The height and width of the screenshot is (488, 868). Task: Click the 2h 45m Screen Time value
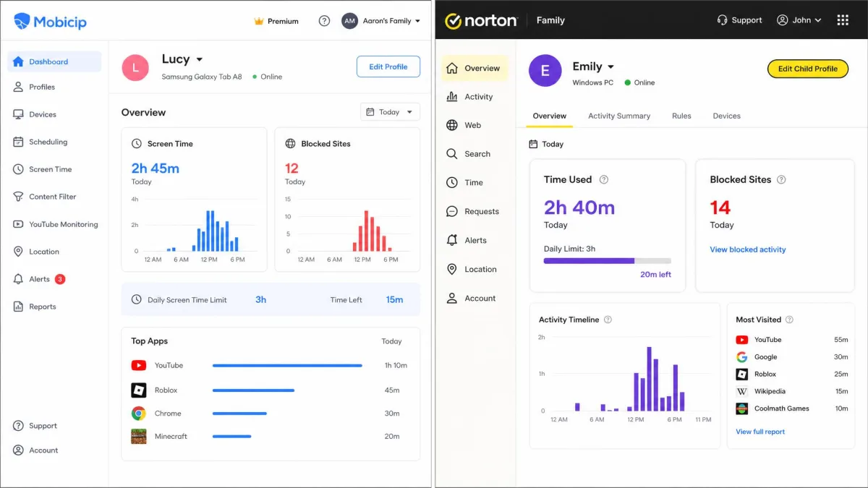coord(156,168)
